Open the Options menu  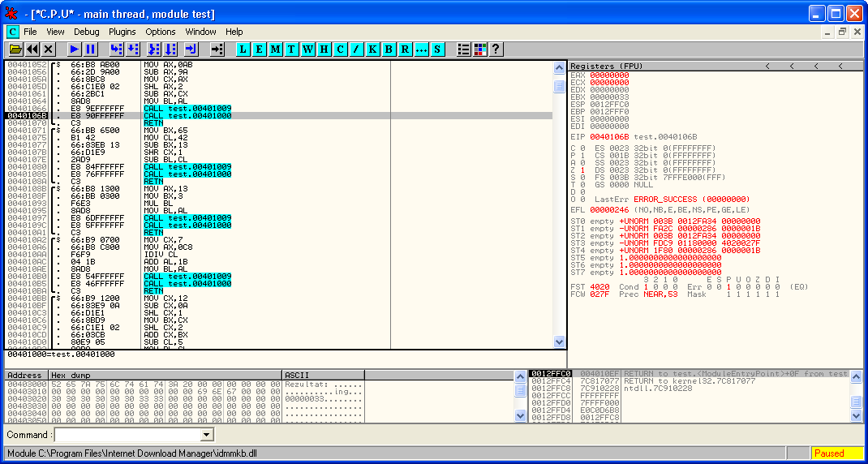[x=161, y=32]
